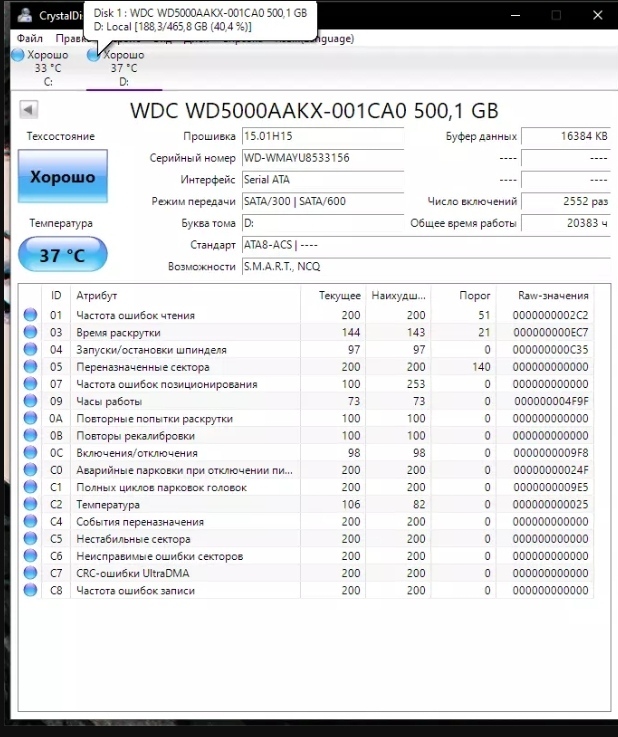The height and width of the screenshot is (737, 618).
Task: Click the Хорошо health status button
Action: tap(63, 177)
